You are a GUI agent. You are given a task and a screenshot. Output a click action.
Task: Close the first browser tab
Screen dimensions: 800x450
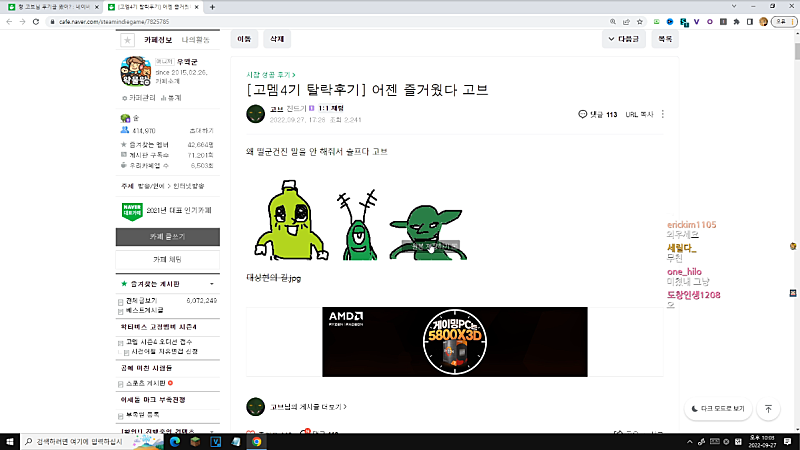[96, 7]
